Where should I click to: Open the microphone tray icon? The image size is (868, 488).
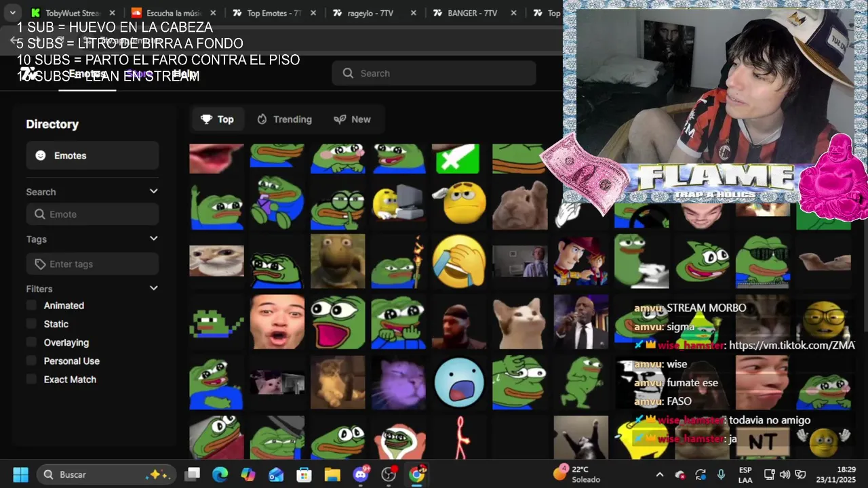[x=722, y=474]
